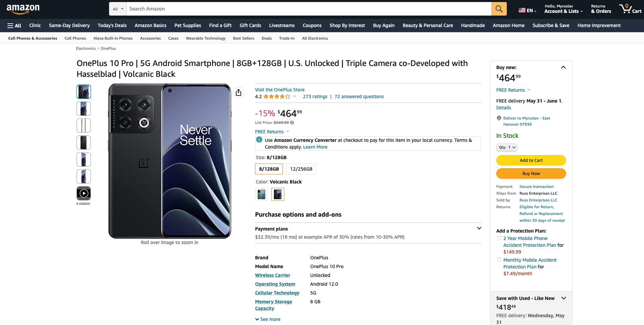Click the Add to Cart button
Screen dimensions: 644x325
(531, 160)
